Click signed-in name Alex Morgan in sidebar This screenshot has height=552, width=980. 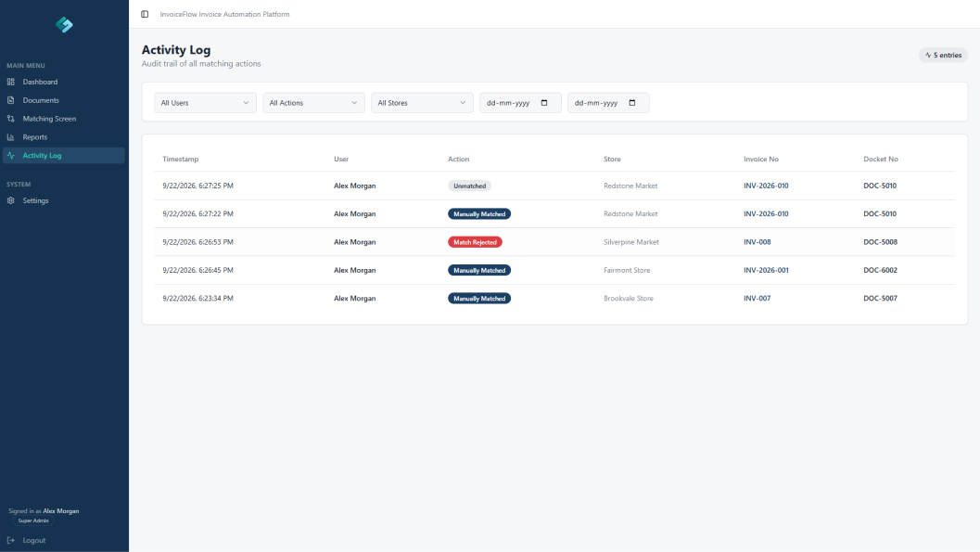pos(61,511)
